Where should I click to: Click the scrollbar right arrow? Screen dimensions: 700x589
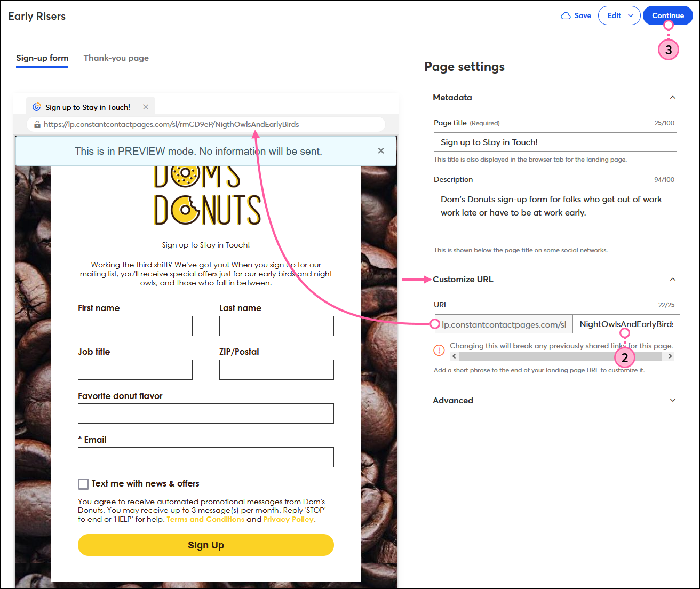coord(670,356)
